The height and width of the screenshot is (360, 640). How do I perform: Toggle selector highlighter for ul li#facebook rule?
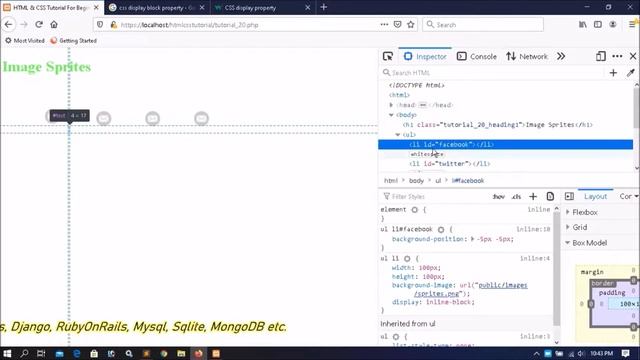coord(441,229)
